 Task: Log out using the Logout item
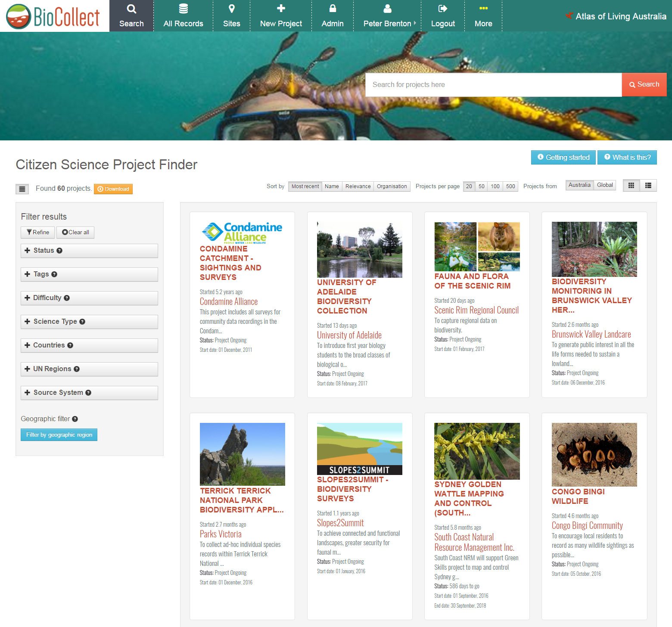pyautogui.click(x=443, y=16)
